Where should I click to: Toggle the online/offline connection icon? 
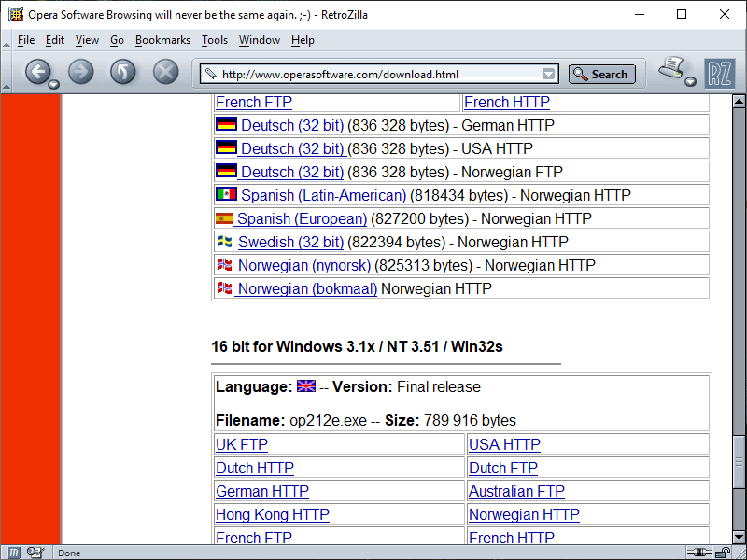(x=696, y=553)
